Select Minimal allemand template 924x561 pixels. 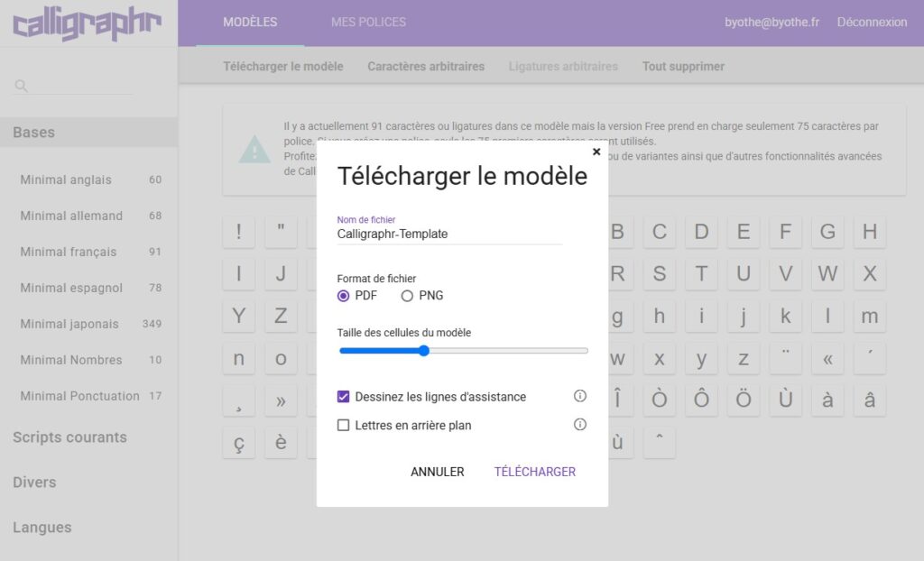90,216
